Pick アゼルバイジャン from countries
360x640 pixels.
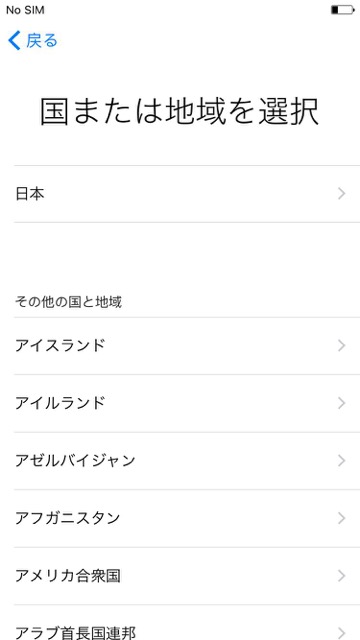[187, 461]
